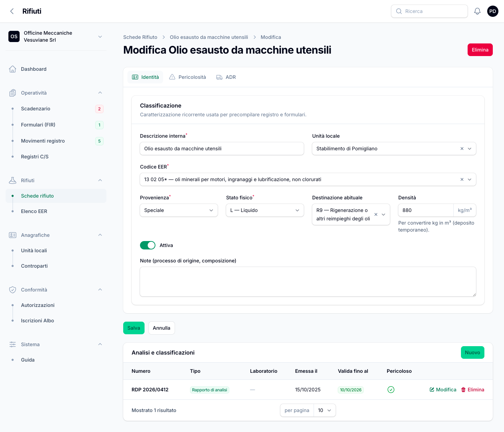Click the Anagrafiche card icon
Screen dimensions: 504x432
pyautogui.click(x=13, y=235)
